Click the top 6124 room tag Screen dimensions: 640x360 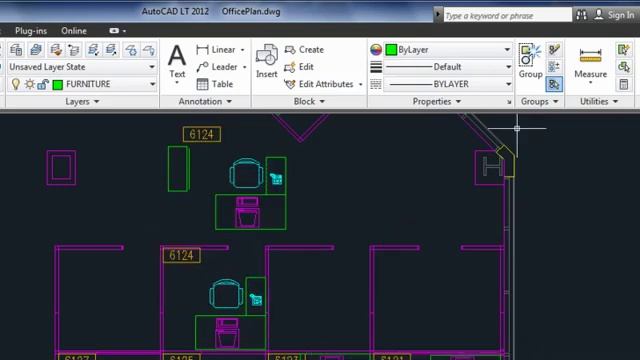point(202,134)
